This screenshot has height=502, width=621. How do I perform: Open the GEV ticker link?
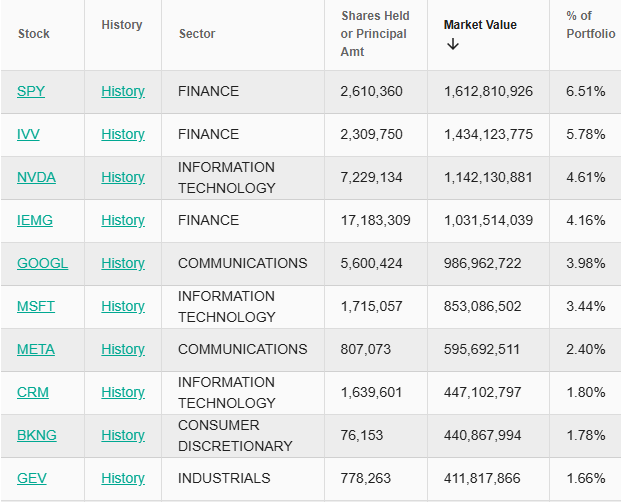click(31, 478)
